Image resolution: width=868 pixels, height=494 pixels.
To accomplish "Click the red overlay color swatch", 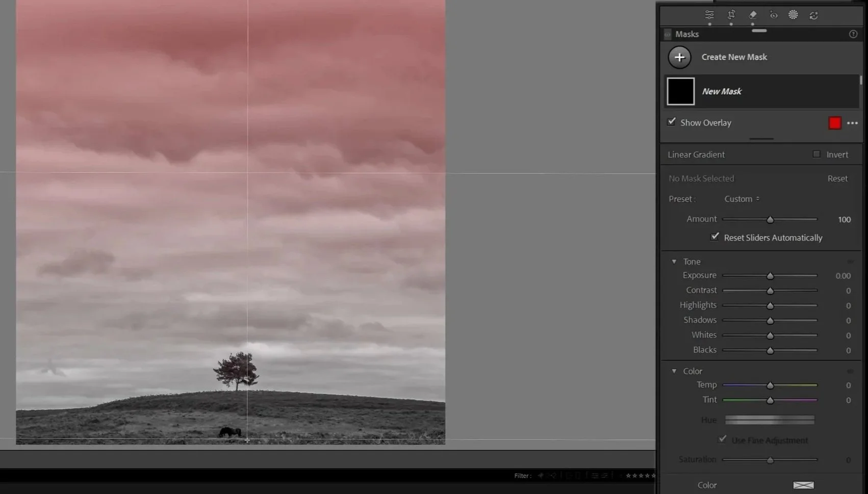I will [835, 123].
